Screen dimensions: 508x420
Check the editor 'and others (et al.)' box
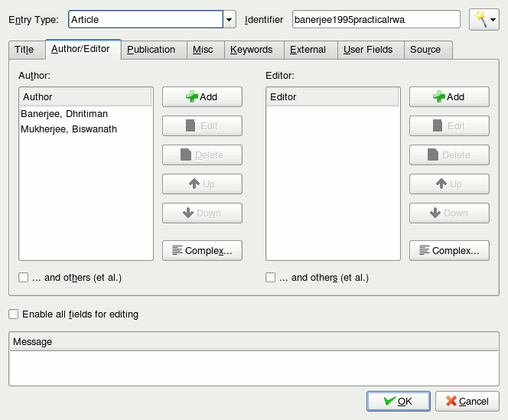click(x=271, y=278)
